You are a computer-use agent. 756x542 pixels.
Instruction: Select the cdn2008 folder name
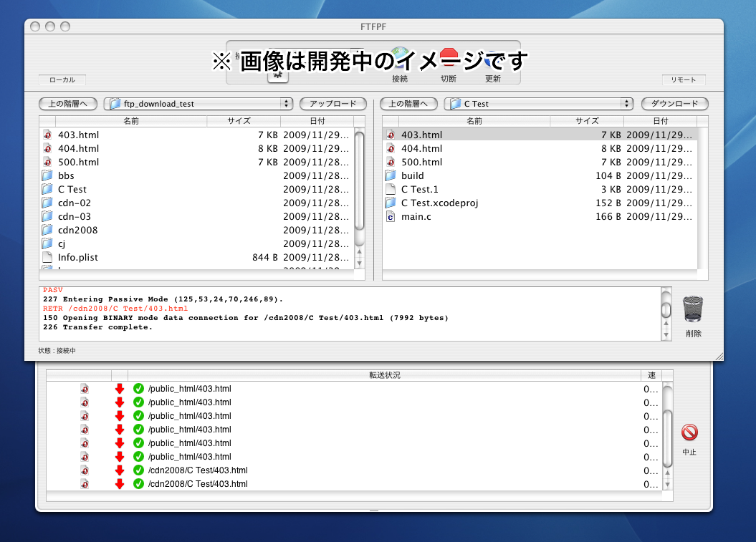pos(77,230)
